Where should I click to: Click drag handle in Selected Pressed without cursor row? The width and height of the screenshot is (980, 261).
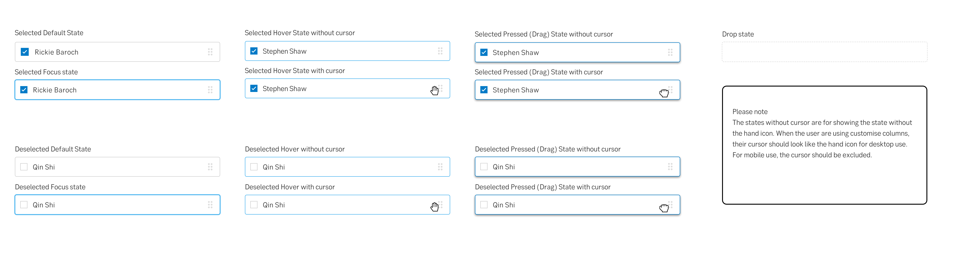670,52
